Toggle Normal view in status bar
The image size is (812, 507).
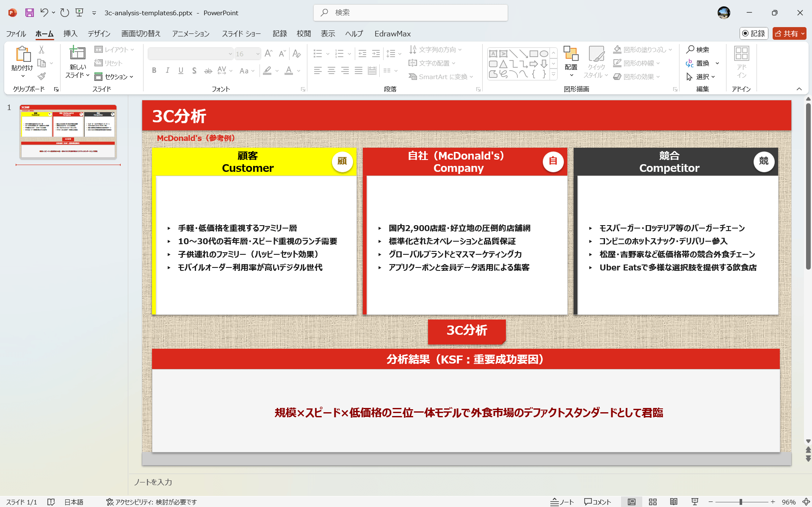[x=632, y=502]
